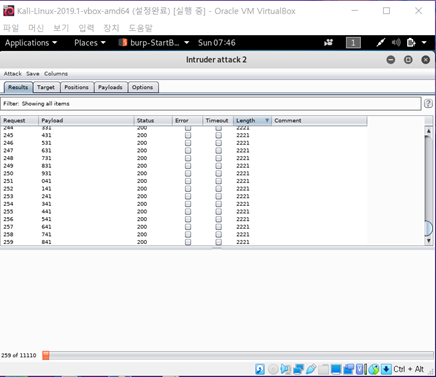Click VirtualBox optical drive status icon
Viewport: 436px width, 377px height.
(x=273, y=369)
